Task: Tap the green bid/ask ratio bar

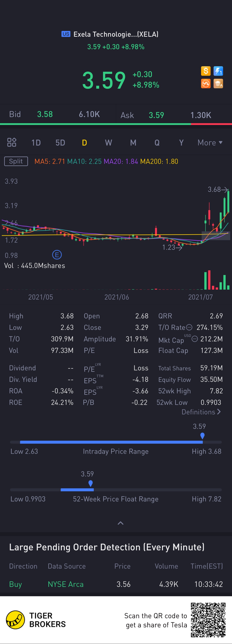Action: coord(95,124)
